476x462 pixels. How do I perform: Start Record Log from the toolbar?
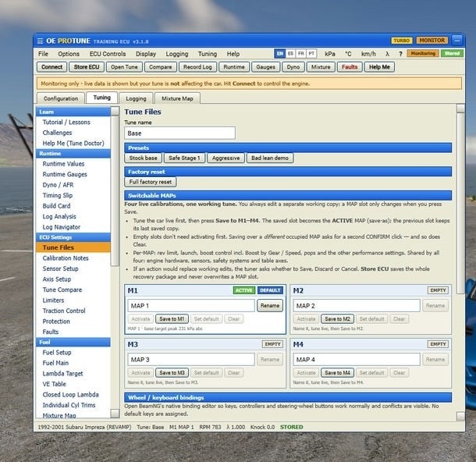(197, 67)
